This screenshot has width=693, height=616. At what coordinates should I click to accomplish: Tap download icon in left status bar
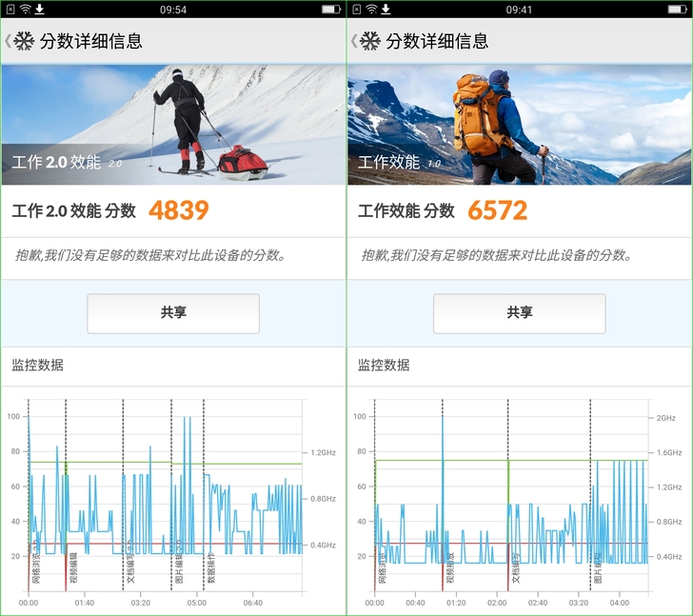point(39,9)
